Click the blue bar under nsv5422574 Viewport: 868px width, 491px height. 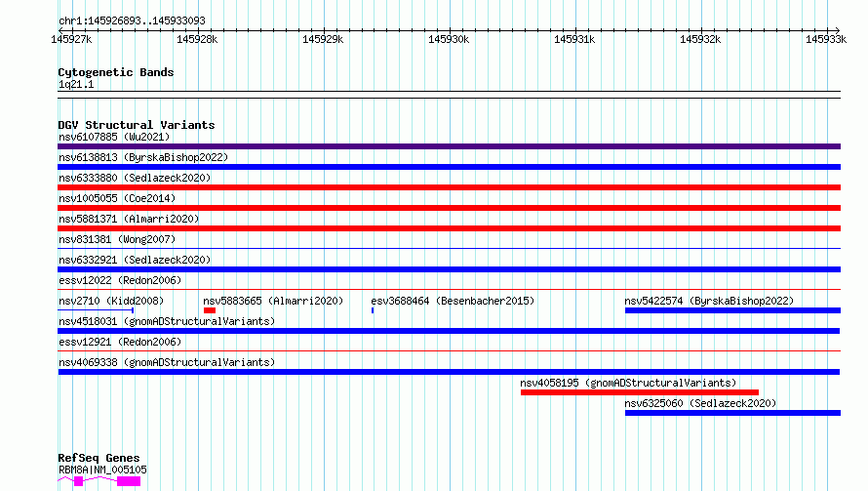click(x=733, y=310)
